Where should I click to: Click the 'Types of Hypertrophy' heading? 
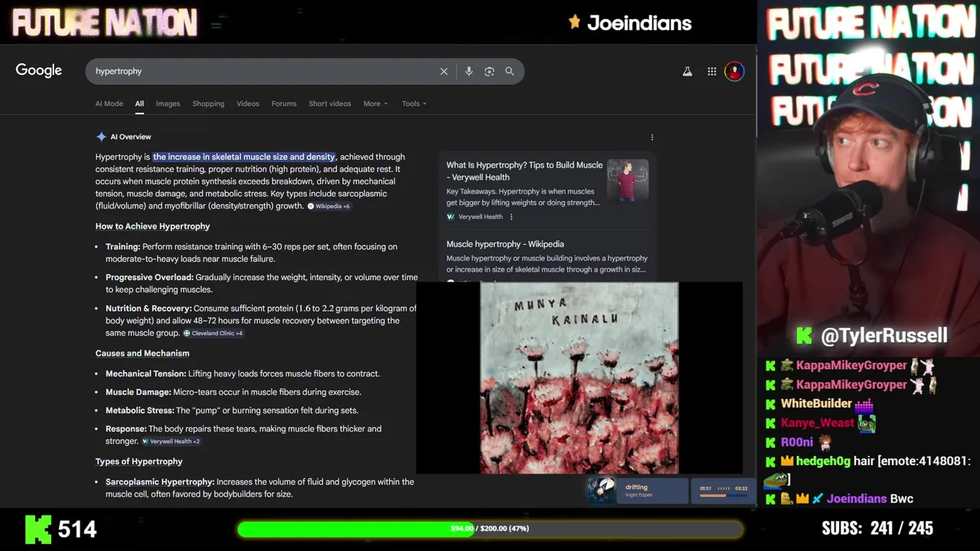pyautogui.click(x=139, y=461)
